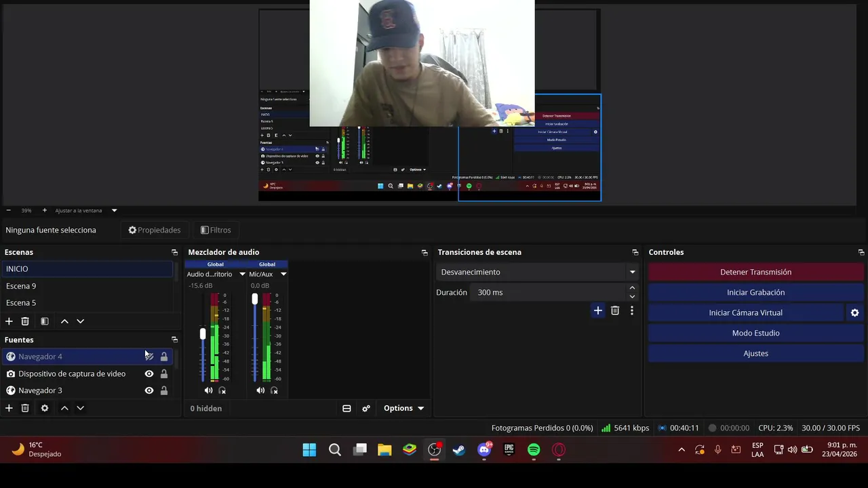This screenshot has height=488, width=868.
Task: Open Desvanecimiento transition dropdown
Action: tap(538, 272)
